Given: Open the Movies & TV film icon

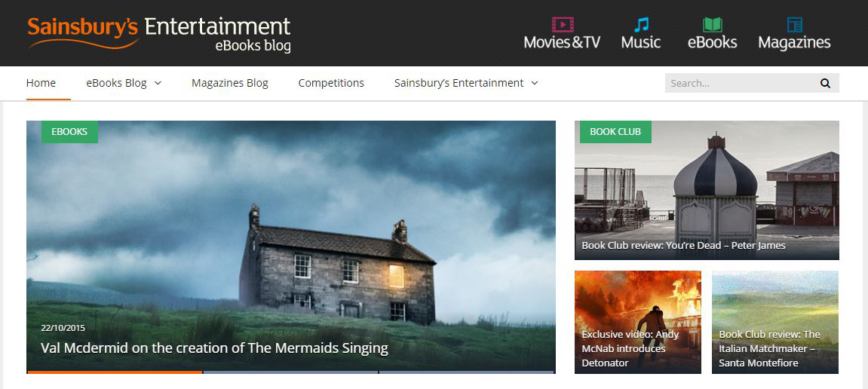Looking at the screenshot, I should click(563, 24).
